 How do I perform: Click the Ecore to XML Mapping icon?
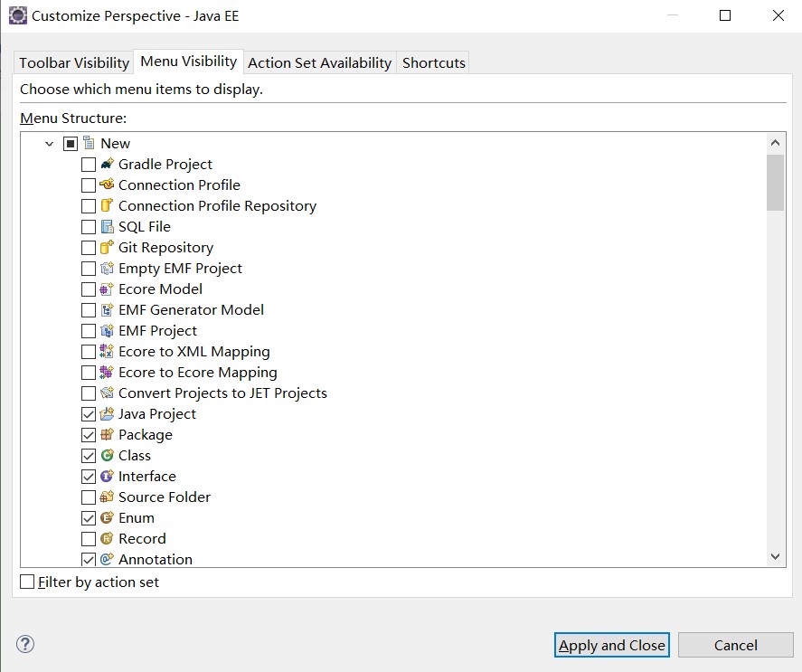point(107,351)
